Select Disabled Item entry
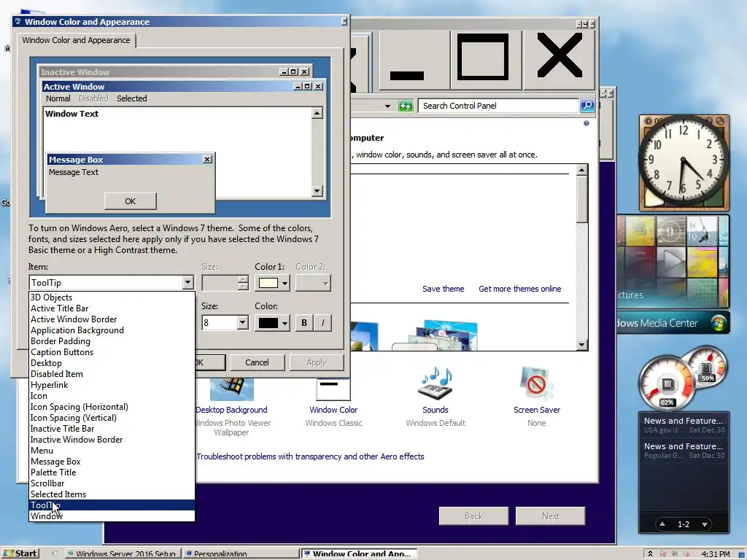Image resolution: width=747 pixels, height=560 pixels. tap(112, 374)
